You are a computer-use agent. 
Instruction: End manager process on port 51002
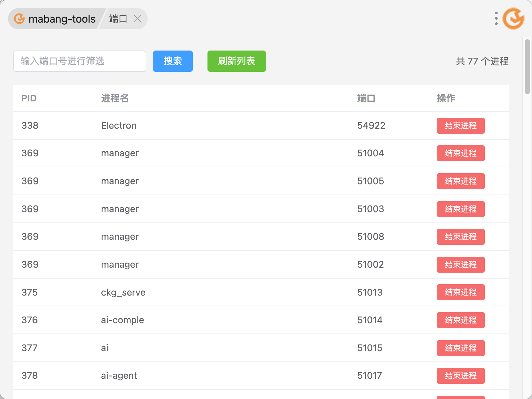coord(461,265)
